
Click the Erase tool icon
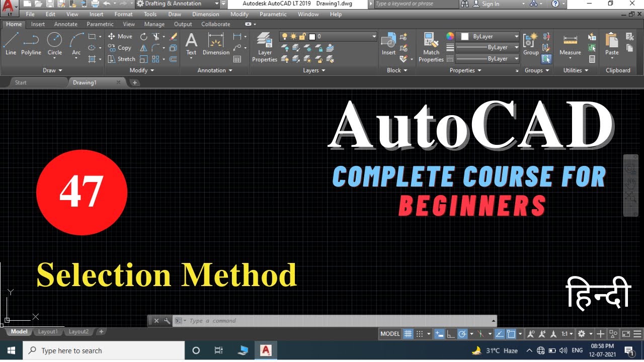[174, 36]
